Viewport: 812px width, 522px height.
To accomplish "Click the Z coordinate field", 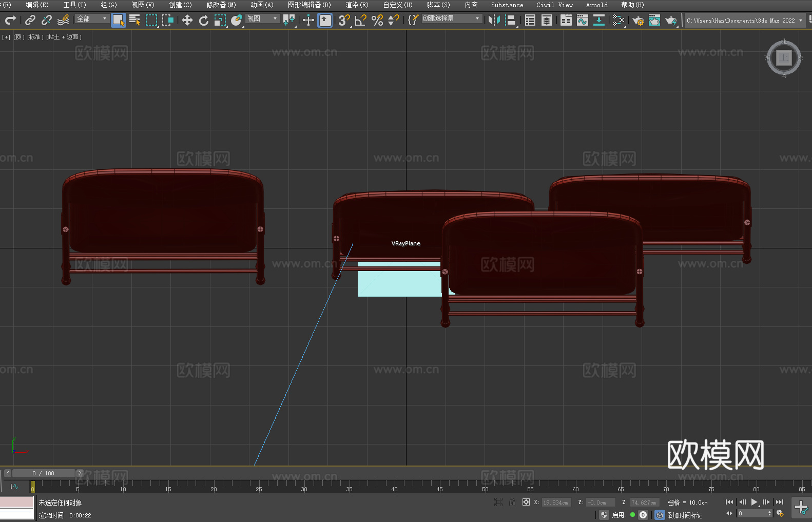I will click(x=645, y=502).
